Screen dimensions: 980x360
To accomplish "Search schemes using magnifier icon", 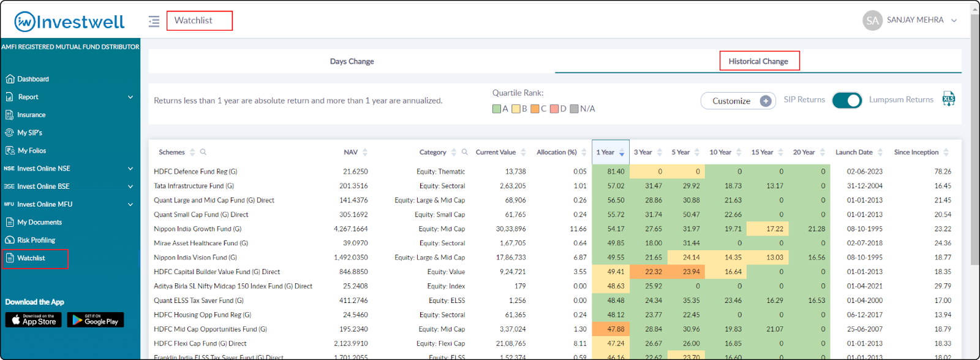I will [x=203, y=152].
